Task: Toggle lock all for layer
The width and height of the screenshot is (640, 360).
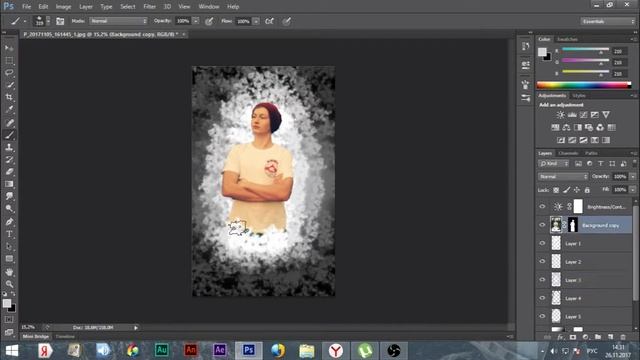Action: [587, 190]
